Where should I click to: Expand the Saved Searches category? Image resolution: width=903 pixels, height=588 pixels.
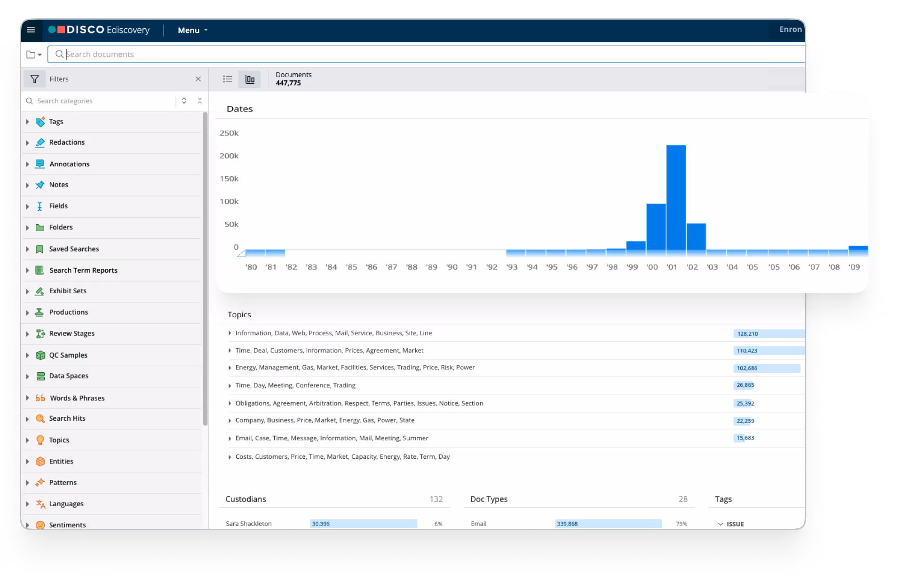(x=28, y=249)
